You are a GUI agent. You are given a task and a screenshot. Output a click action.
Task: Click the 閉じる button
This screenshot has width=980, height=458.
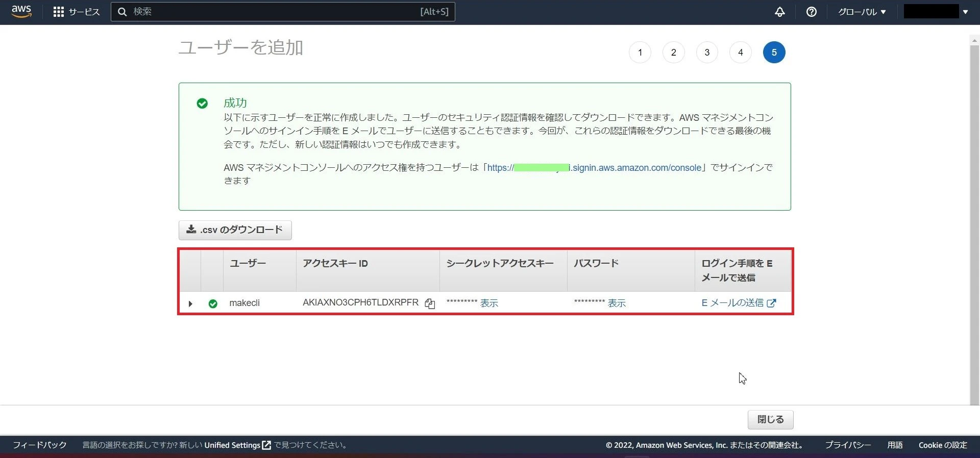click(x=771, y=420)
